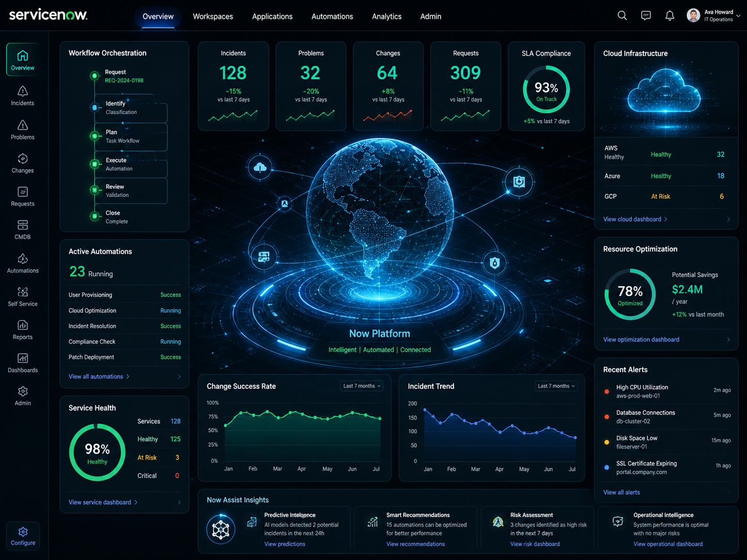Click the lock shield node below globe right
This screenshot has height=560, width=747.
[495, 263]
